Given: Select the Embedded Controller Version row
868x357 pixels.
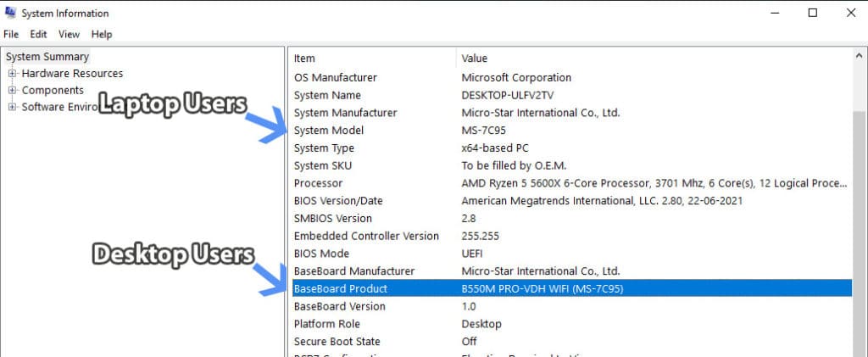Looking at the screenshot, I should (571, 237).
